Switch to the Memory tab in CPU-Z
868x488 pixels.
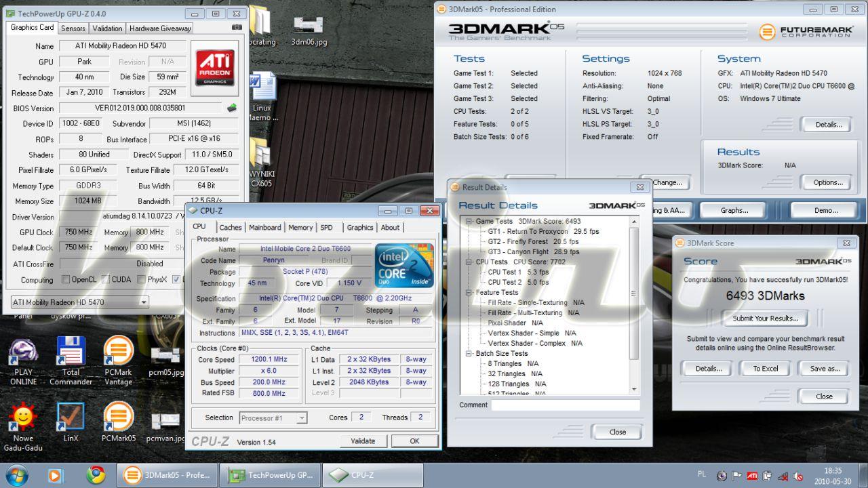click(300, 228)
